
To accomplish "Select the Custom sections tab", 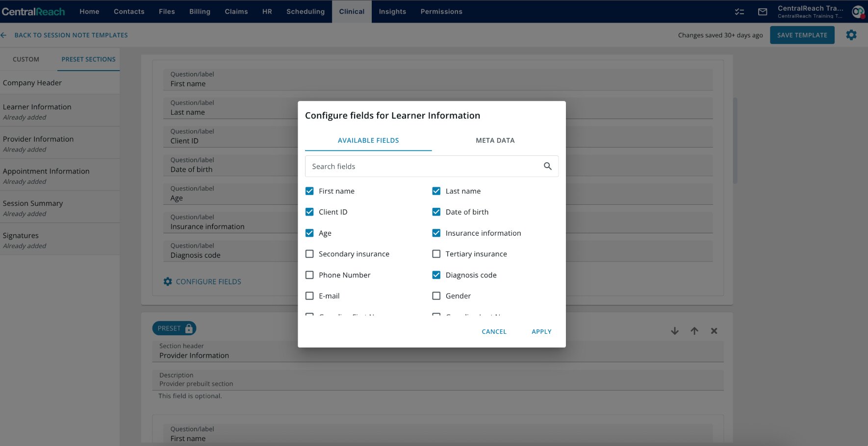I will click(x=26, y=59).
